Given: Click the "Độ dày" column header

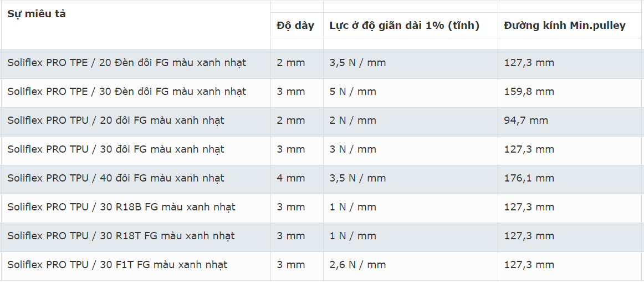Looking at the screenshot, I should pos(295,26).
